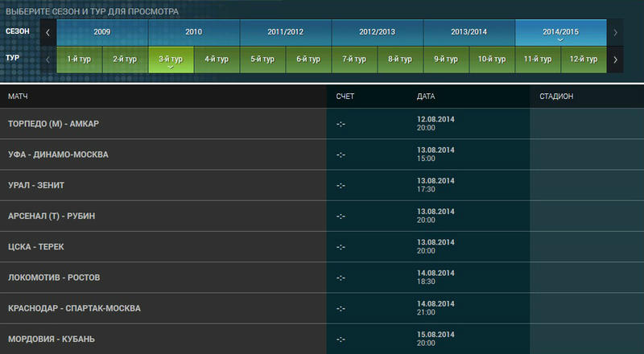The image size is (644, 354).
Task: Click date 14.08.2014 18:30
Action: (436, 278)
